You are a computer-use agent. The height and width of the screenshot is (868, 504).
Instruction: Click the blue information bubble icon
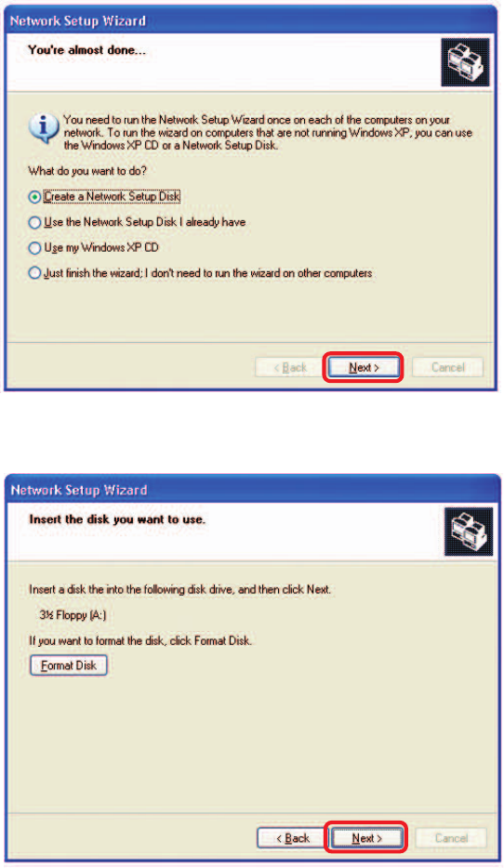pyautogui.click(x=43, y=129)
